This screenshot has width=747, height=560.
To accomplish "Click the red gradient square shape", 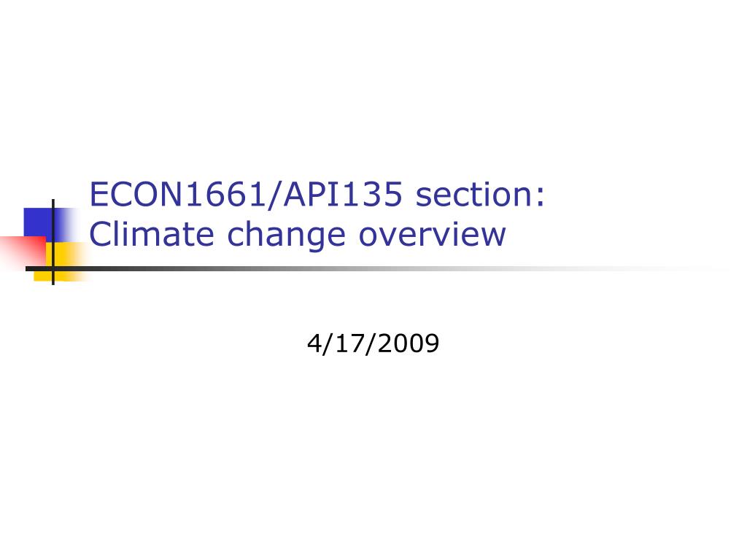I will pos(23,252).
